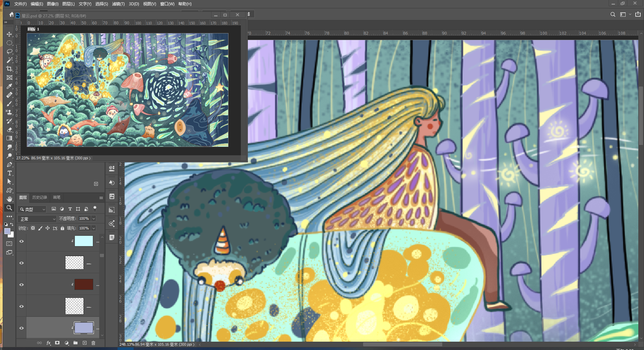The image size is (644, 350).
Task: Select the Custom Shape tool
Action: tap(9, 190)
